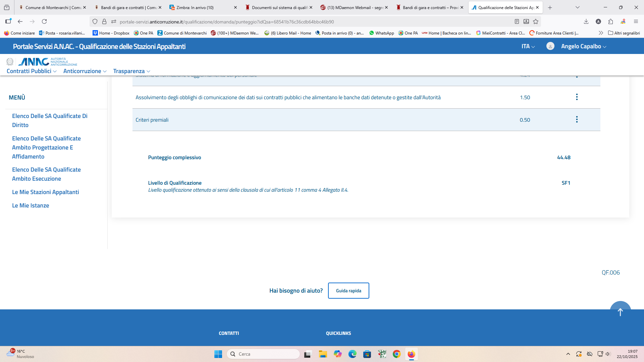This screenshot has height=362, width=644.
Task: Click the Guida rapida button
Action: (348, 291)
